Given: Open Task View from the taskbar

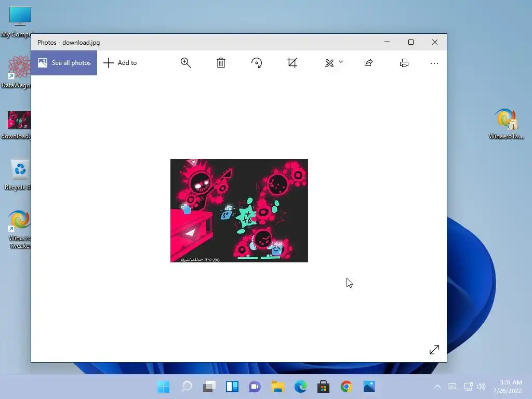Looking at the screenshot, I should click(209, 387).
